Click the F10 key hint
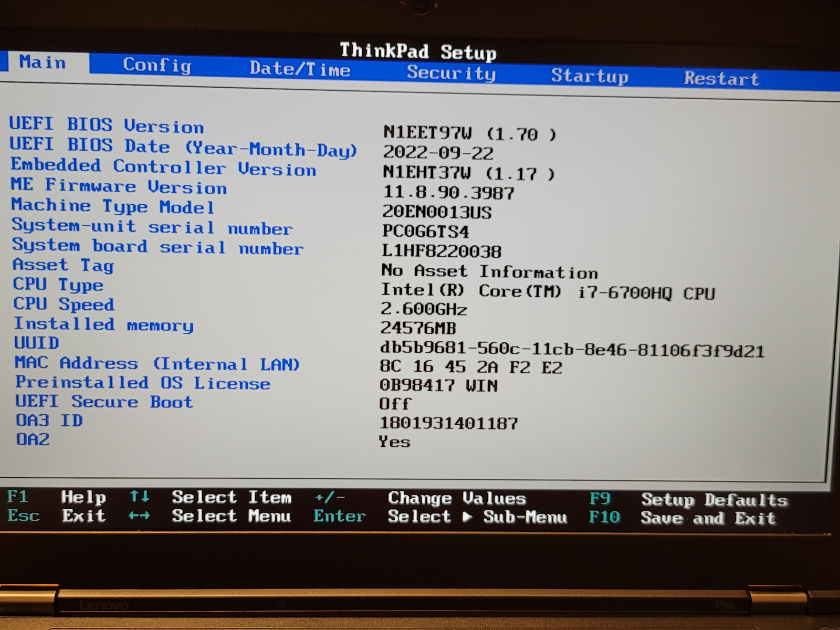This screenshot has width=840, height=630. click(604, 518)
